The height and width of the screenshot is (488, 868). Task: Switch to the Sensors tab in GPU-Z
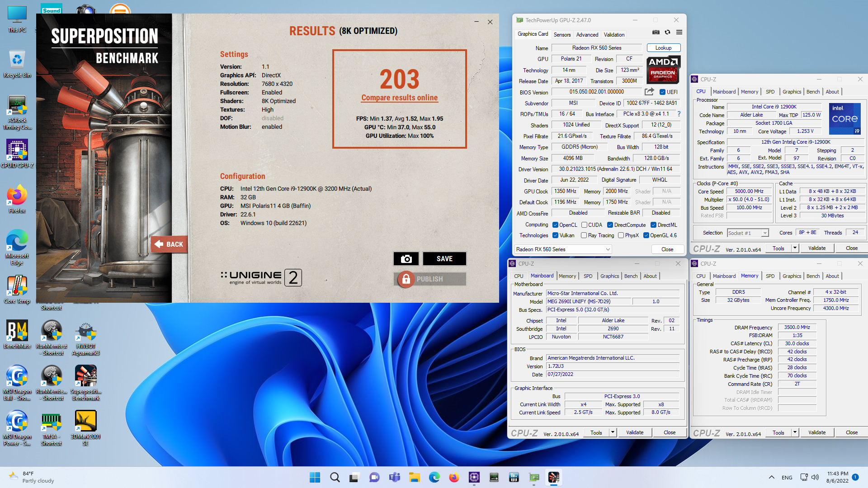pos(562,35)
